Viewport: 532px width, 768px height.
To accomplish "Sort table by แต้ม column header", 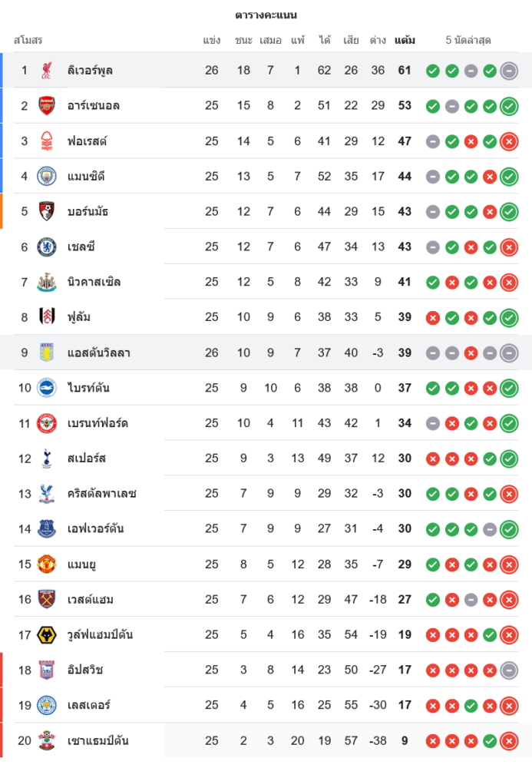I will tap(405, 40).
